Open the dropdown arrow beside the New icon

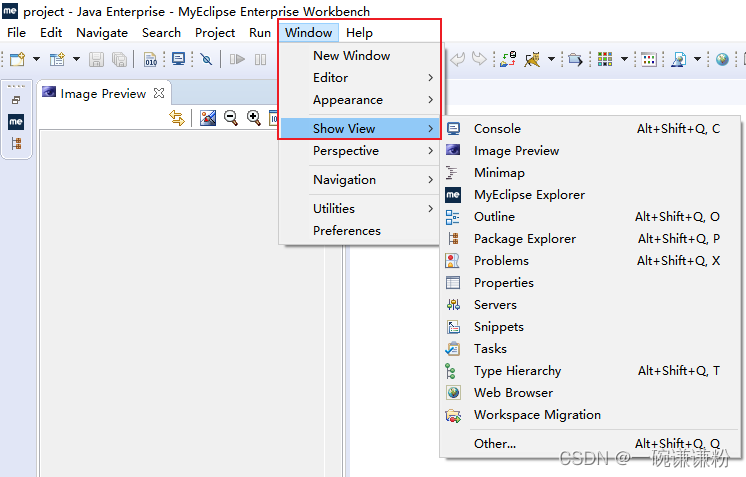(x=36, y=59)
